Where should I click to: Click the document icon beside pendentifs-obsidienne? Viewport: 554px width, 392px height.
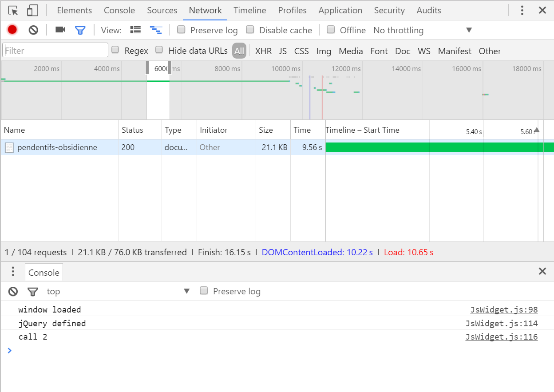9,147
